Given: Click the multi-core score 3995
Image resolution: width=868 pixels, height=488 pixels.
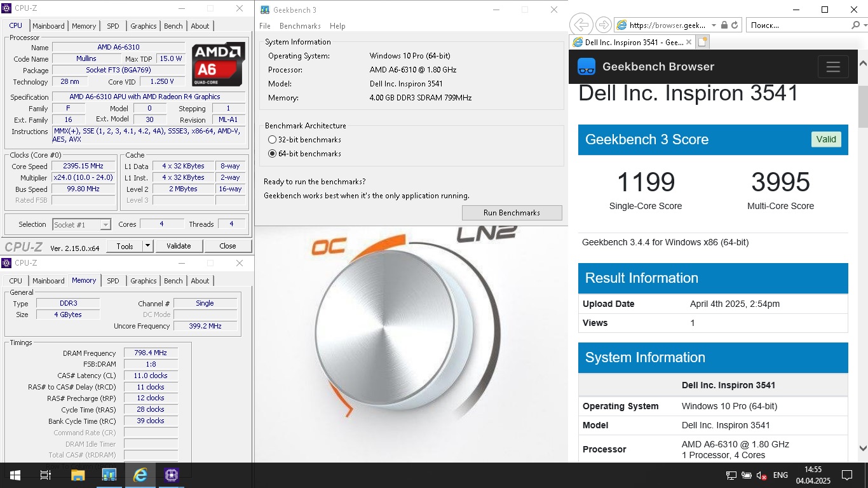Looking at the screenshot, I should [780, 182].
